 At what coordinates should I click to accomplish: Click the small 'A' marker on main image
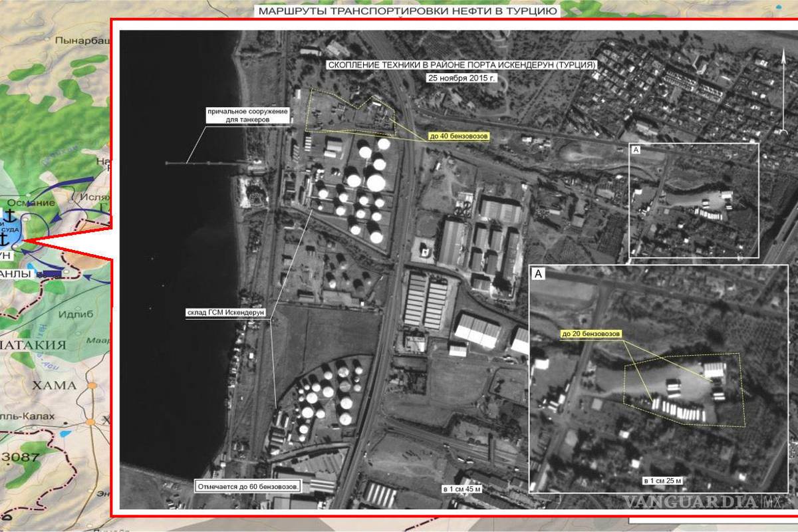pyautogui.click(x=636, y=150)
